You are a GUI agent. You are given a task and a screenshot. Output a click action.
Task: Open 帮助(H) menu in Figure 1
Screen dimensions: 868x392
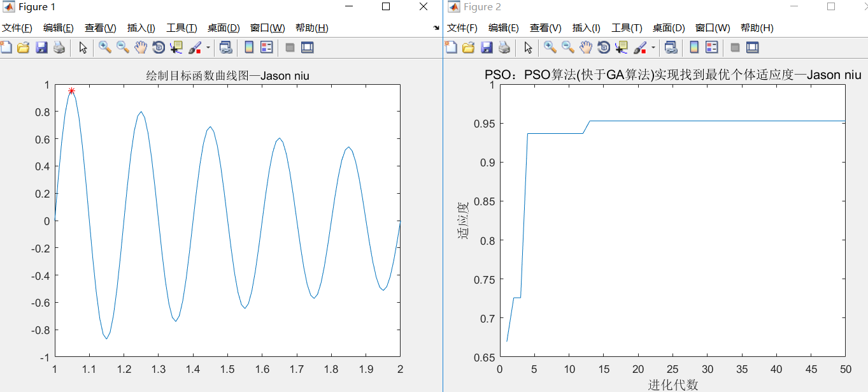(x=312, y=28)
